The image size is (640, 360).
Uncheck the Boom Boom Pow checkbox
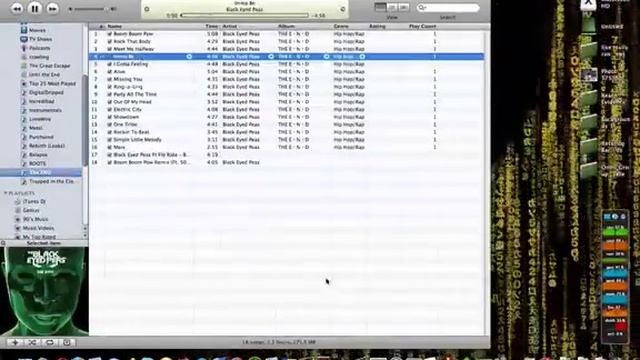click(x=109, y=34)
